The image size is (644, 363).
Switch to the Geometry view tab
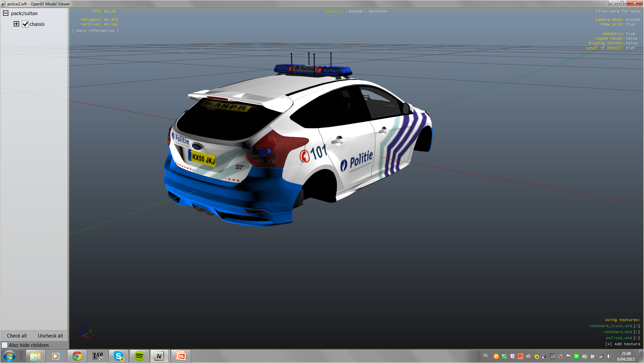click(x=334, y=11)
